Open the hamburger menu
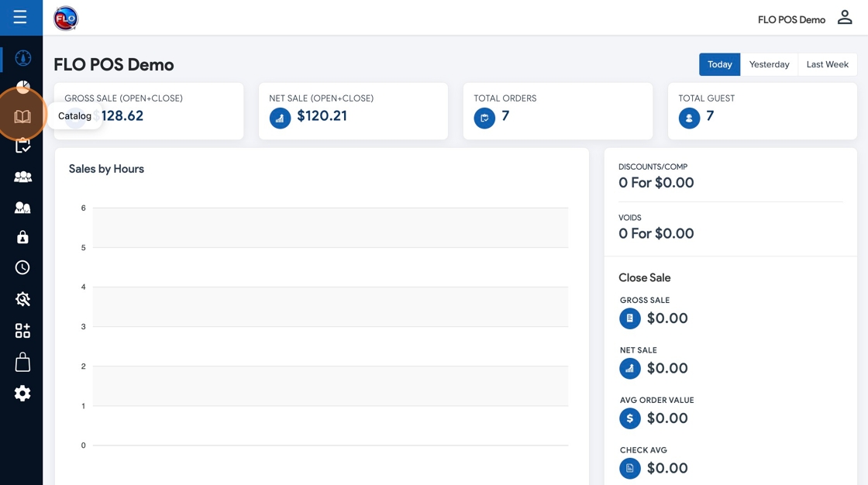The image size is (868, 485). [20, 17]
